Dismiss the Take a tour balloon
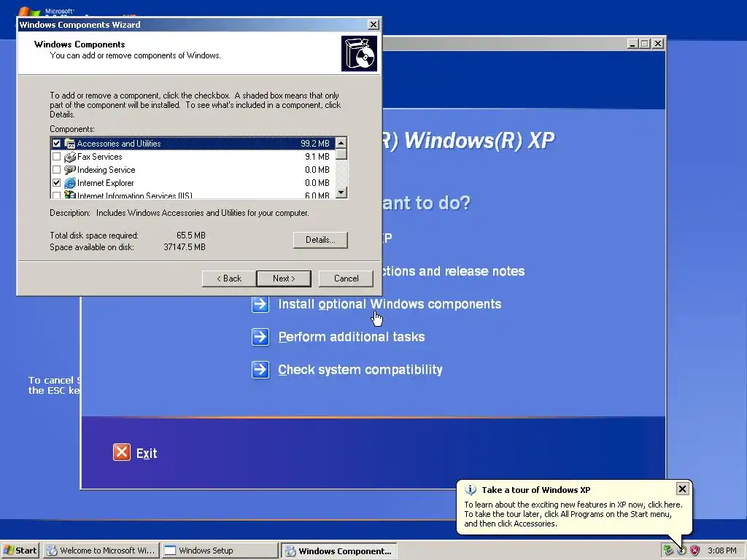Screen dimensions: 747x560 click(x=682, y=489)
